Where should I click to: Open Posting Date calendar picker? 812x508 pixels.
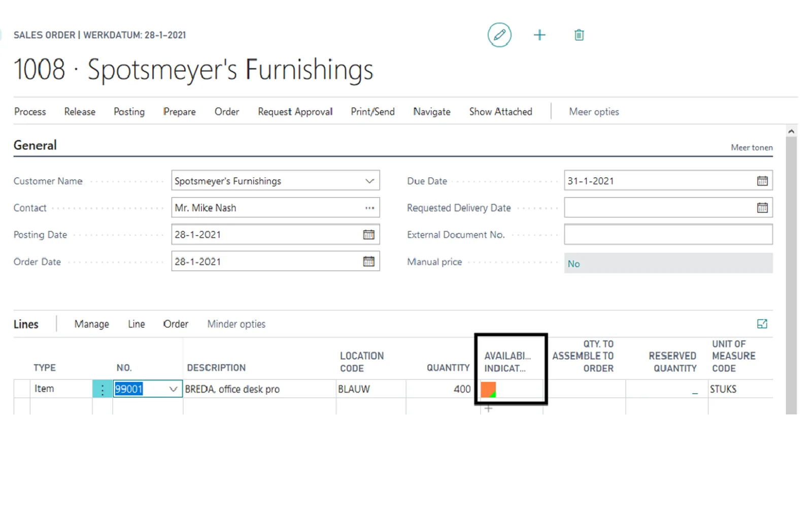pyautogui.click(x=369, y=235)
